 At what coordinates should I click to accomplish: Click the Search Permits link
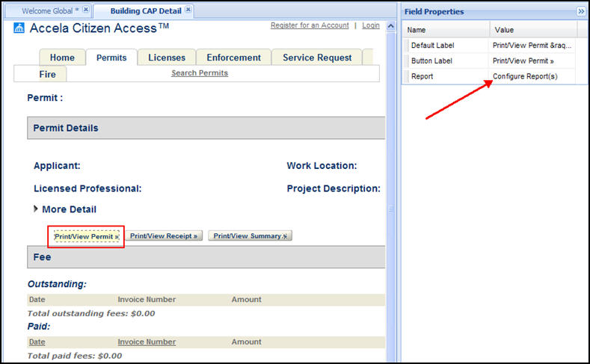[200, 73]
